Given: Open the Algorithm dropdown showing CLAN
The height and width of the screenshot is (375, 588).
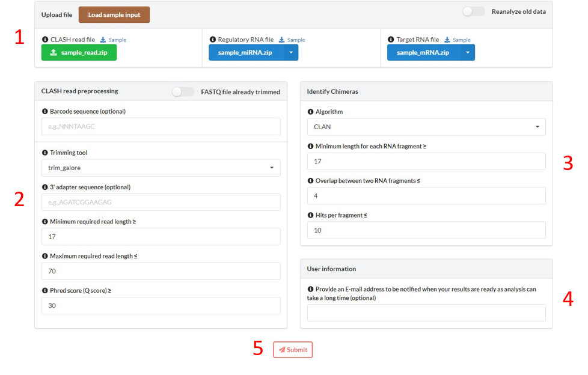Looking at the screenshot, I should tap(426, 127).
